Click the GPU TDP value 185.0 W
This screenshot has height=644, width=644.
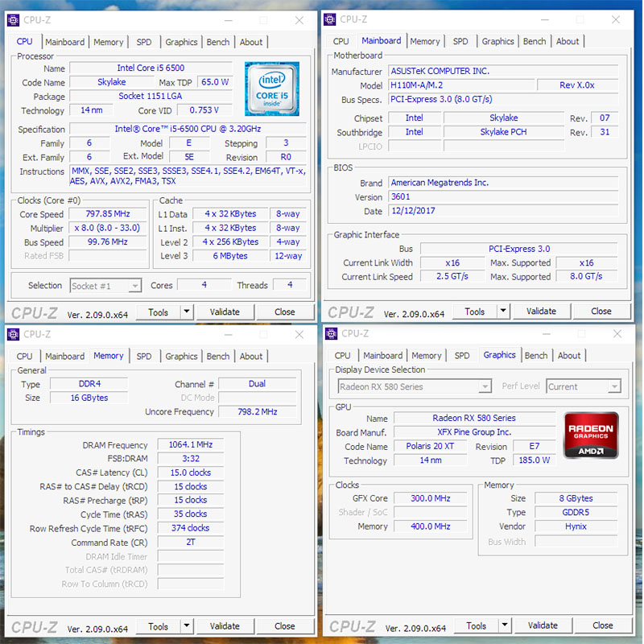[x=534, y=460]
